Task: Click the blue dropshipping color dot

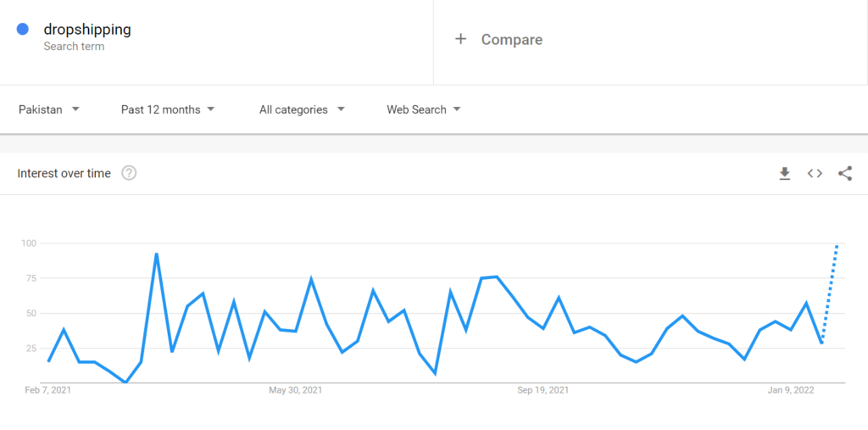Action: tap(23, 29)
